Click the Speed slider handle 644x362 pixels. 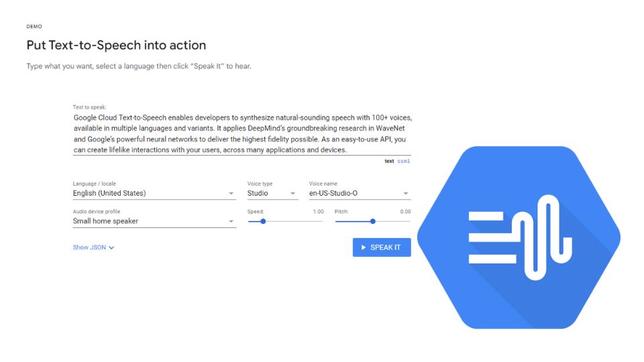pyautogui.click(x=263, y=221)
